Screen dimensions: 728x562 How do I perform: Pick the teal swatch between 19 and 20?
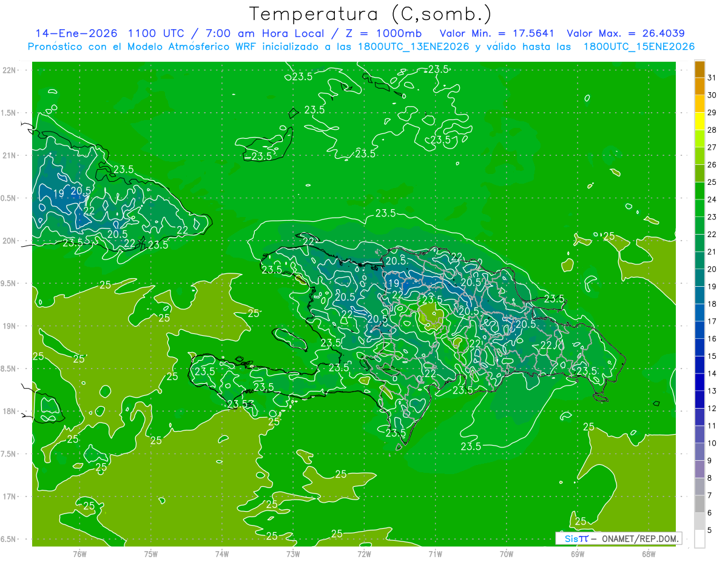[x=699, y=278]
